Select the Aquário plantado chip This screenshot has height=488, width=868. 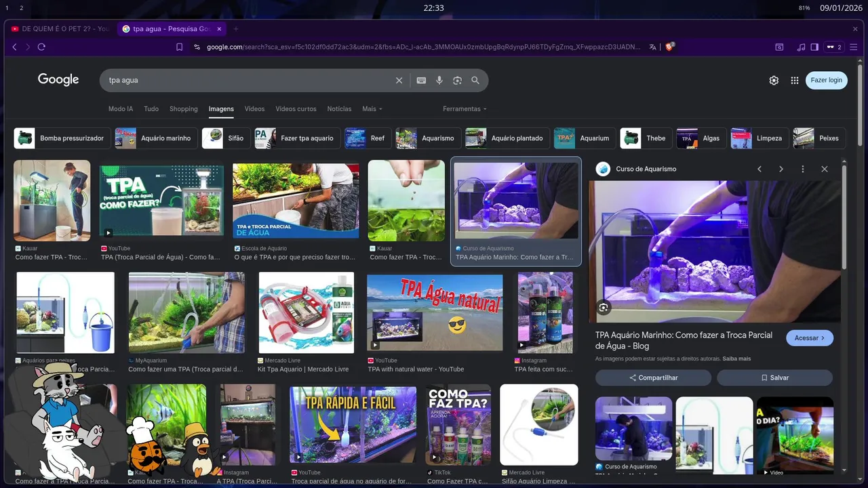(x=507, y=138)
